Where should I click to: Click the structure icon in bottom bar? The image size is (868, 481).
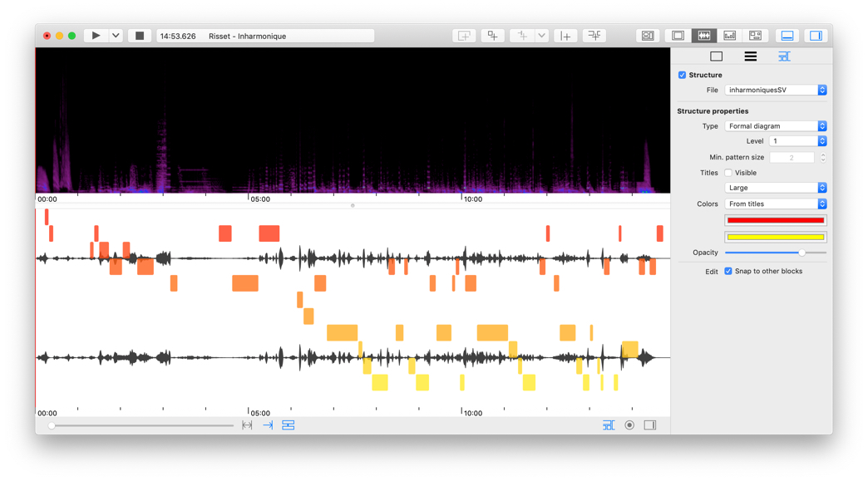click(609, 425)
